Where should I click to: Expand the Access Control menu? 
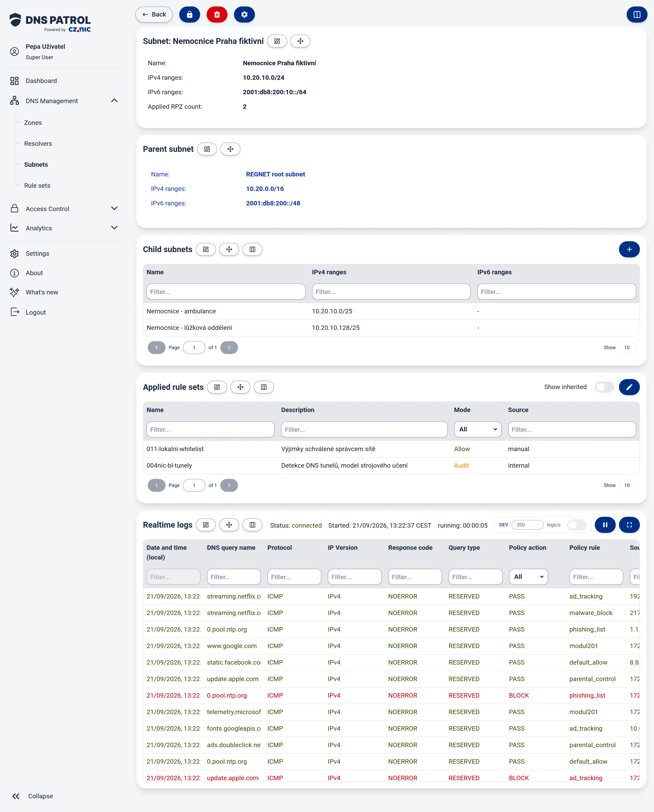click(115, 208)
